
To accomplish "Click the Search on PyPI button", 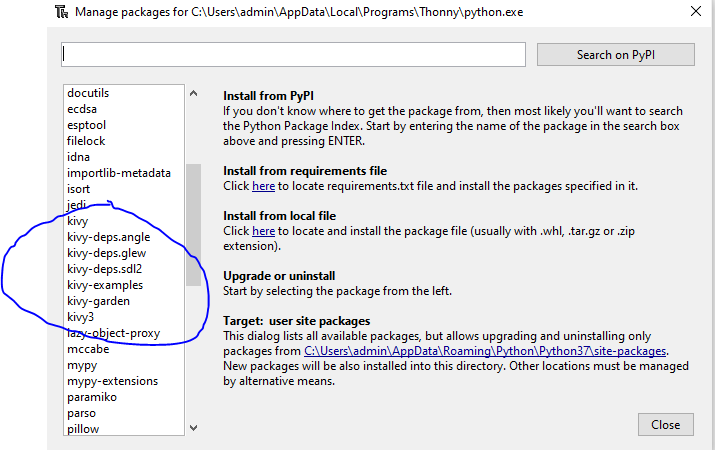I will [616, 55].
